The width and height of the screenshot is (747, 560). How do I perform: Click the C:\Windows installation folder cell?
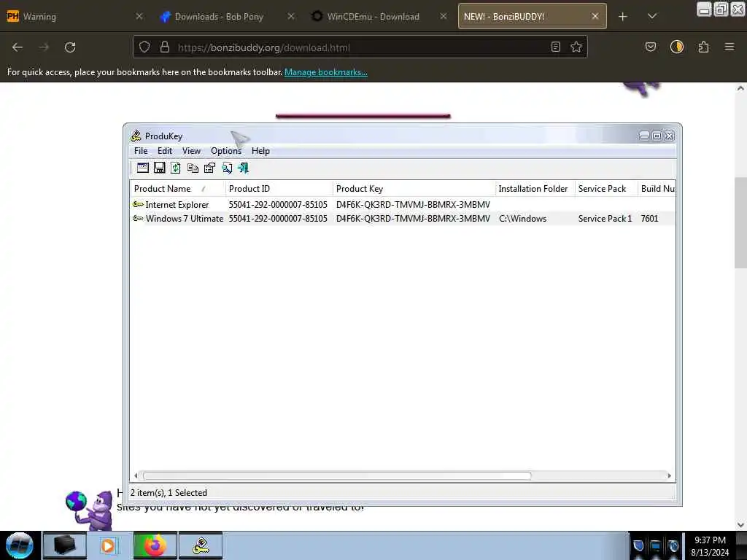tap(522, 218)
